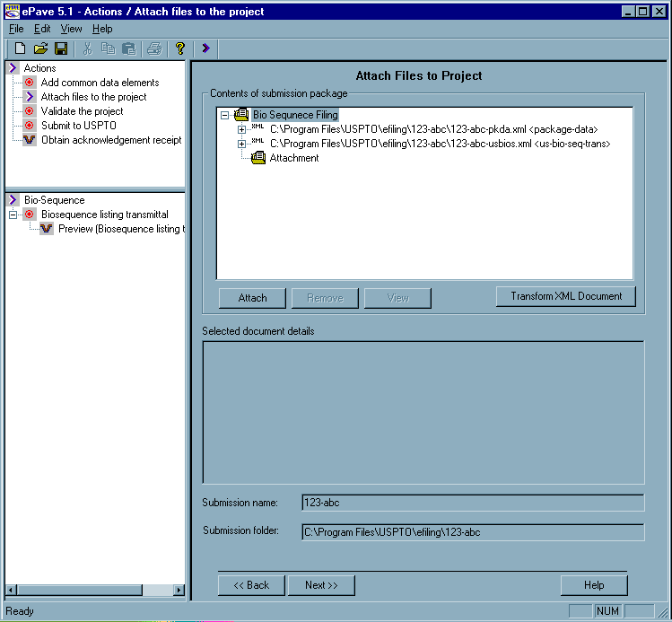Expand the 123-abc-pkda.xml package-data node
Image resolution: width=672 pixels, height=622 pixels.
(x=241, y=129)
